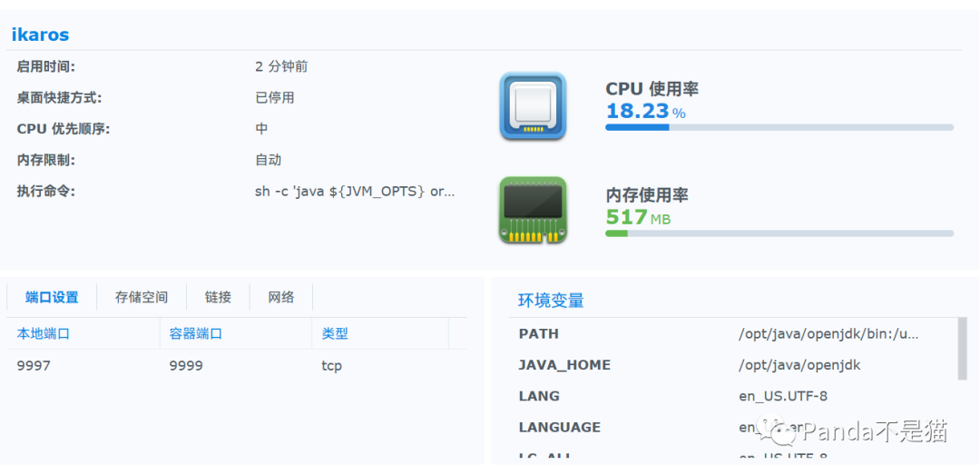The image size is (980, 475).
Task: Click the ikaros container title
Action: [x=40, y=35]
